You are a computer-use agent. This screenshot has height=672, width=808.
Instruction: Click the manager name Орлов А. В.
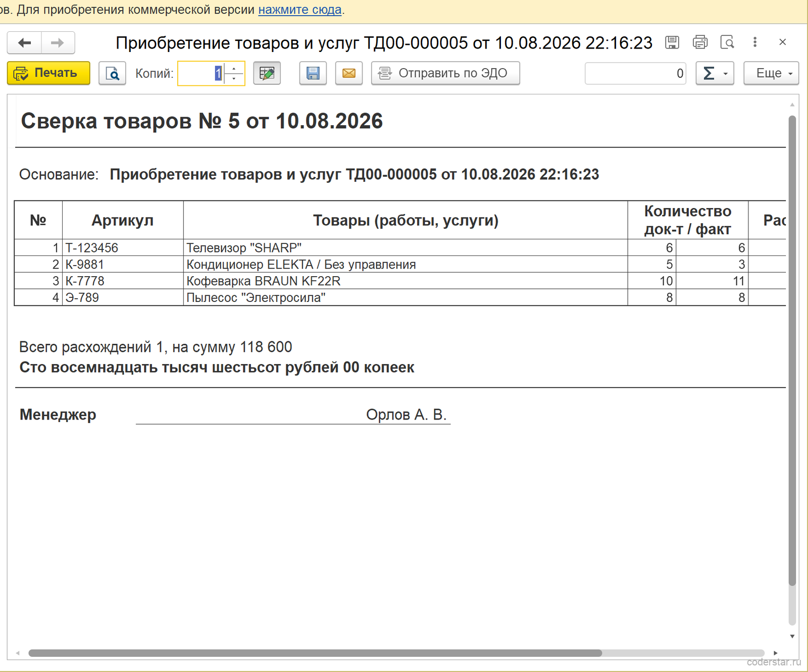click(x=406, y=415)
